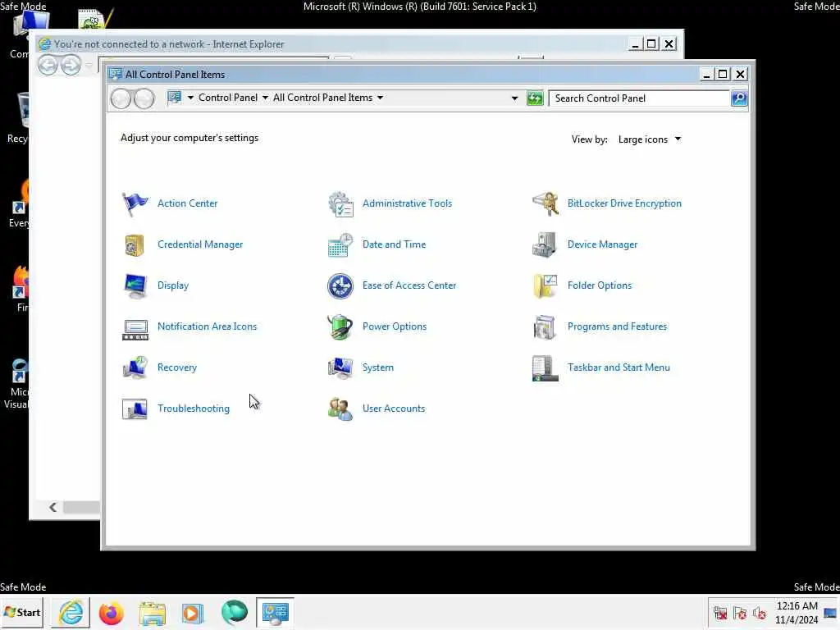Open the Device Manager link
840x630 pixels.
(x=602, y=244)
